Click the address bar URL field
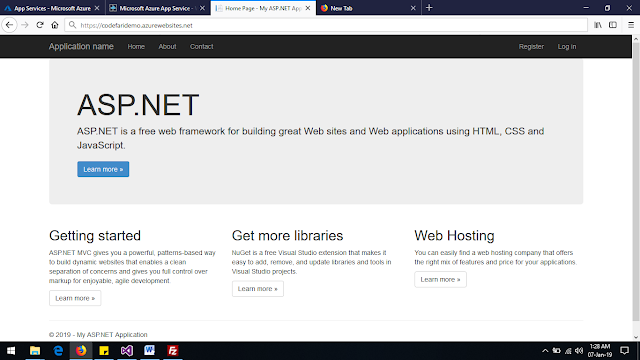The width and height of the screenshot is (640, 360). pyautogui.click(x=327, y=25)
